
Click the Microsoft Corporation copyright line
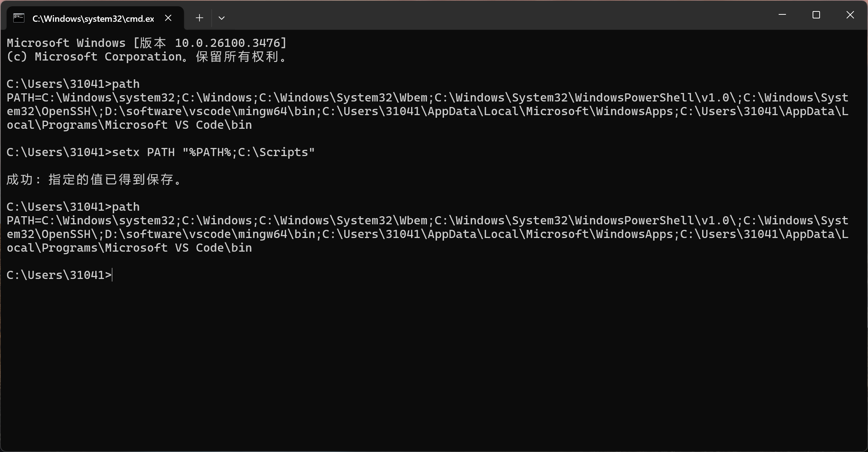(x=147, y=57)
